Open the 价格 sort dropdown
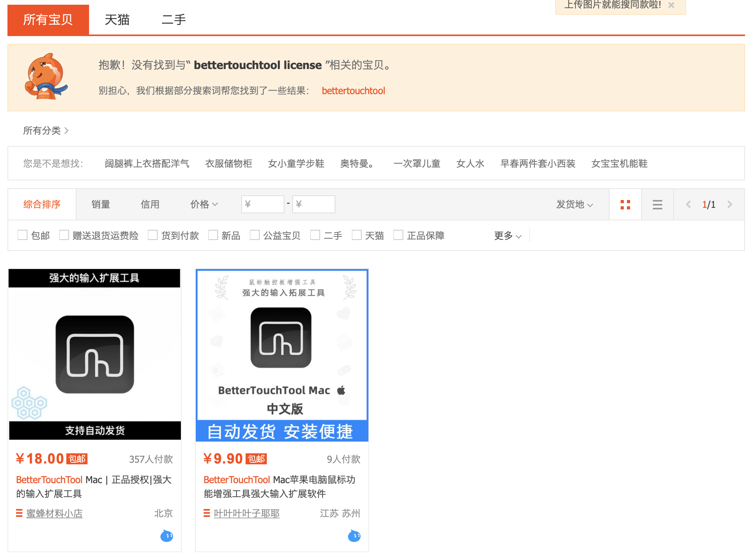 (204, 204)
